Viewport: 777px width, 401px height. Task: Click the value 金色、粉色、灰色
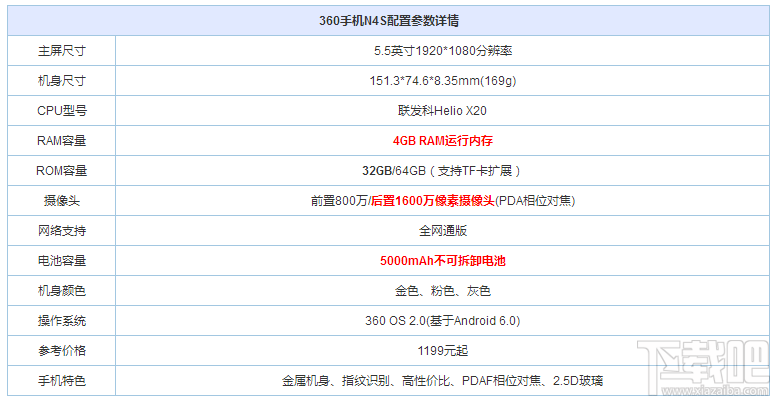click(x=443, y=291)
